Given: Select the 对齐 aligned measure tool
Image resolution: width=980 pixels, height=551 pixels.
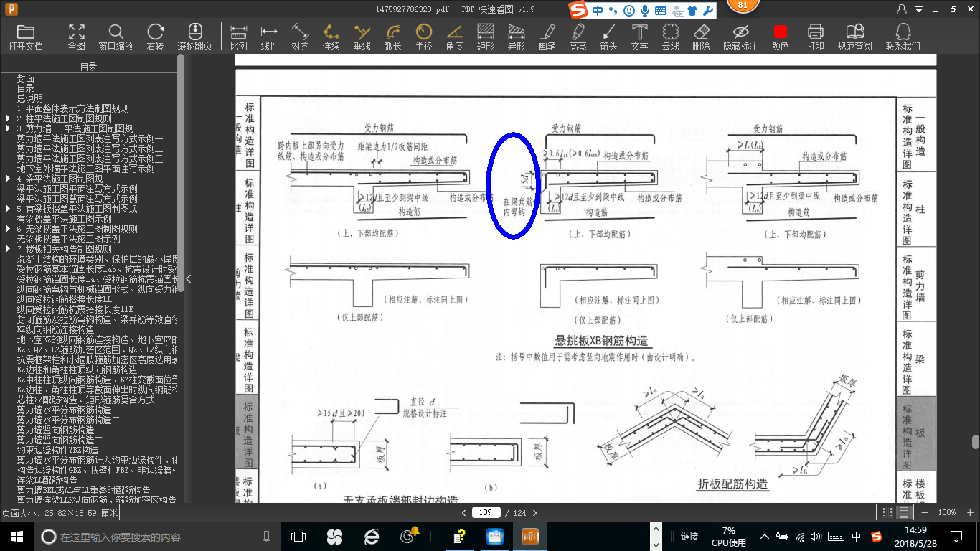Looking at the screenshot, I should pos(301,37).
